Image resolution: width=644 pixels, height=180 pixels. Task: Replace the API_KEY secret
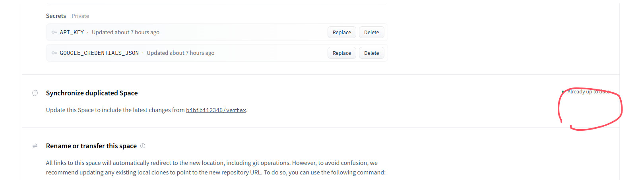coord(341,32)
